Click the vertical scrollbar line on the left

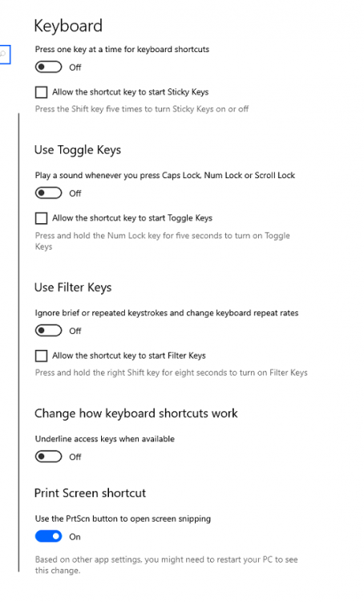pyautogui.click(x=18, y=343)
